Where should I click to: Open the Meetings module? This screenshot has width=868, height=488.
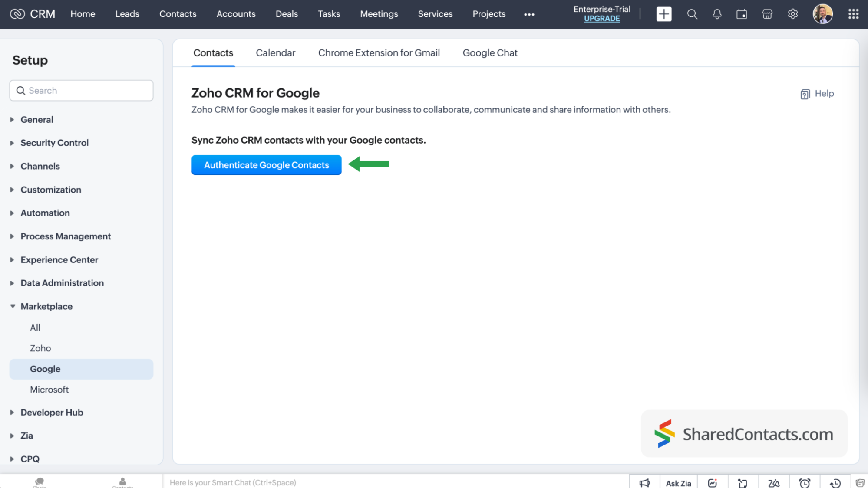click(379, 14)
